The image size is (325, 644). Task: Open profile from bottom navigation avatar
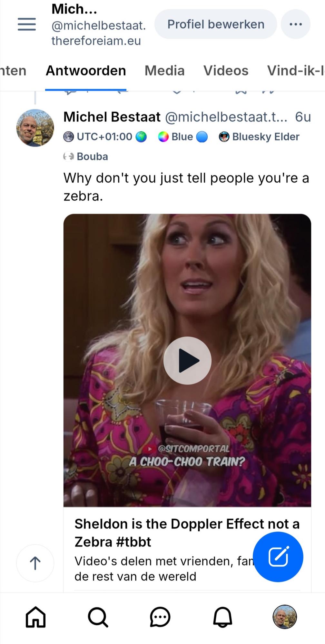tap(285, 617)
